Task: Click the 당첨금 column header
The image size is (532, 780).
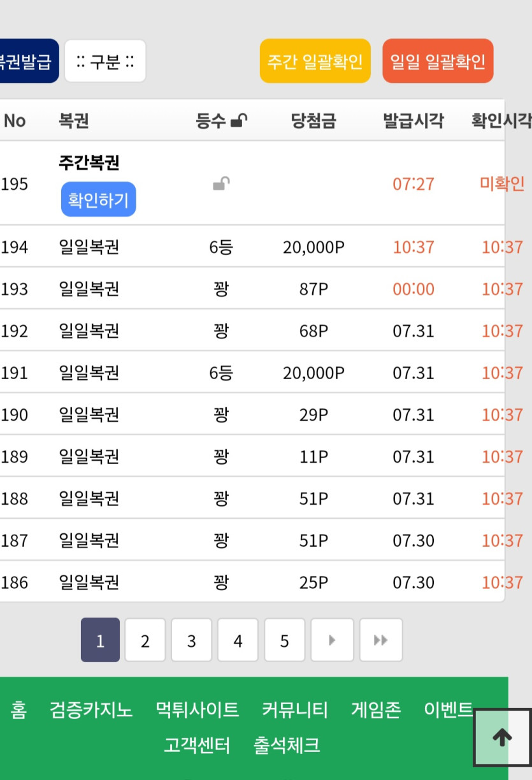Action: click(x=313, y=120)
